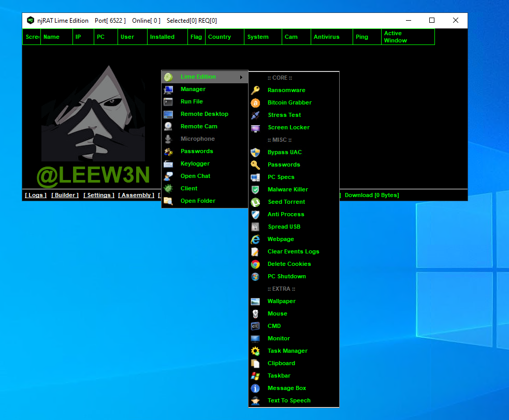Screen dimensions: 509x420
Task: Click the Open Chat icon
Action: tap(168, 176)
